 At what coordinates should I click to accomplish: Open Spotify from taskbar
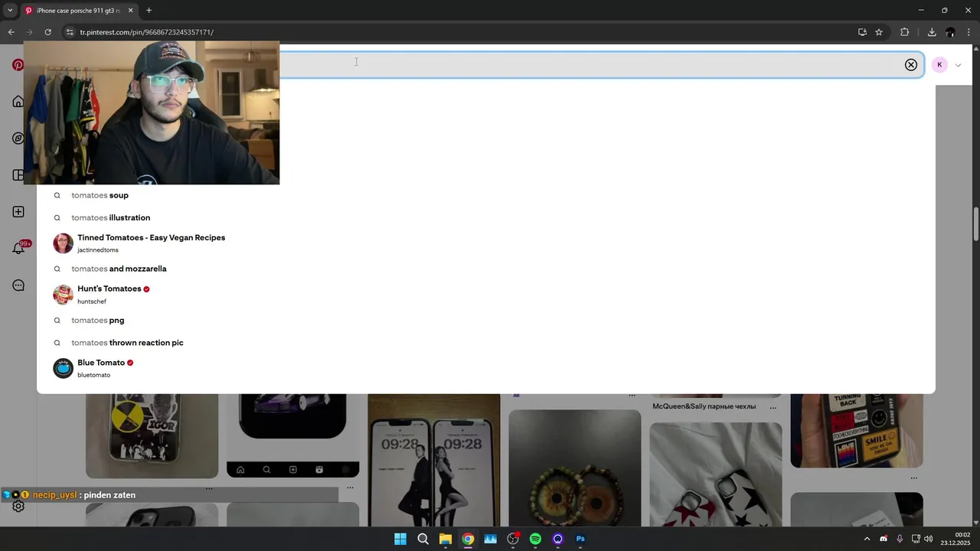coord(535,539)
